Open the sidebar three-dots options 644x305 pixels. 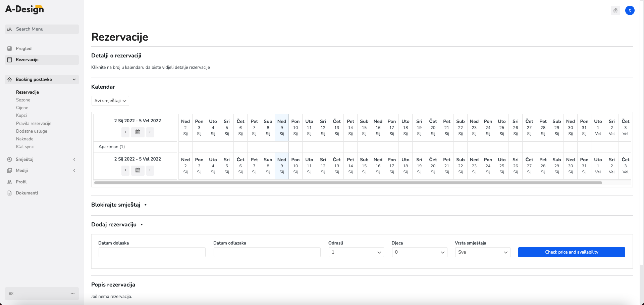click(x=72, y=294)
